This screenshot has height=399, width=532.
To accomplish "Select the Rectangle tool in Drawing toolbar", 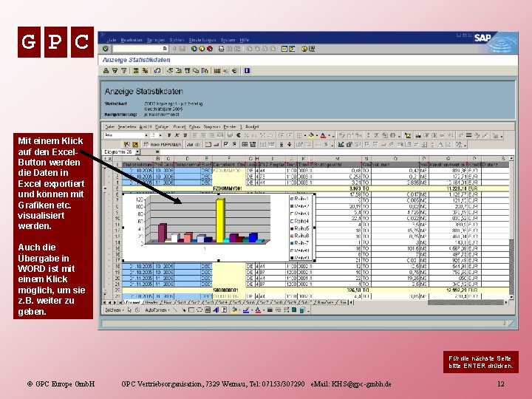I will click(x=191, y=310).
